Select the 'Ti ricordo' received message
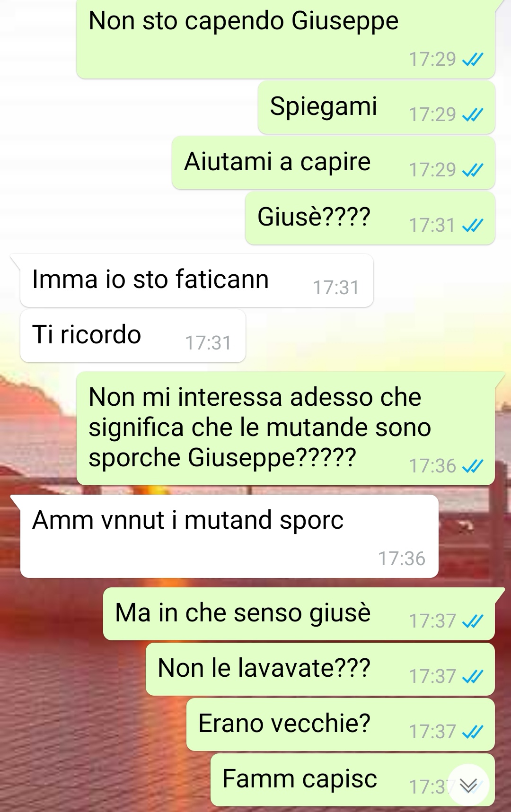This screenshot has height=812, width=511. click(132, 336)
